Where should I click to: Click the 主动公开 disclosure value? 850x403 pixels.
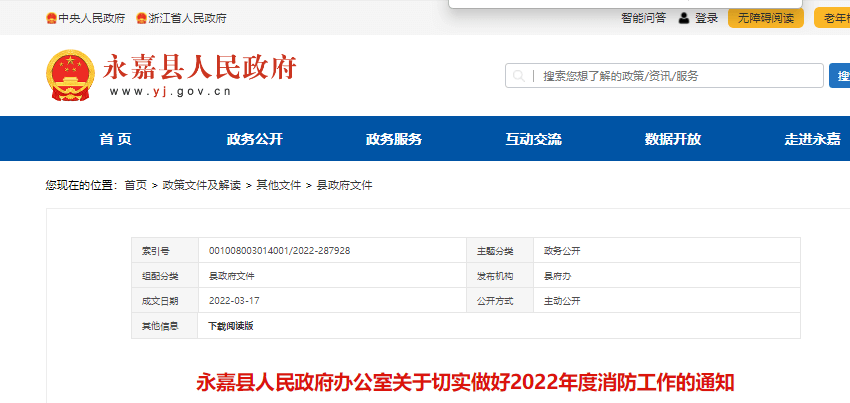pos(562,301)
